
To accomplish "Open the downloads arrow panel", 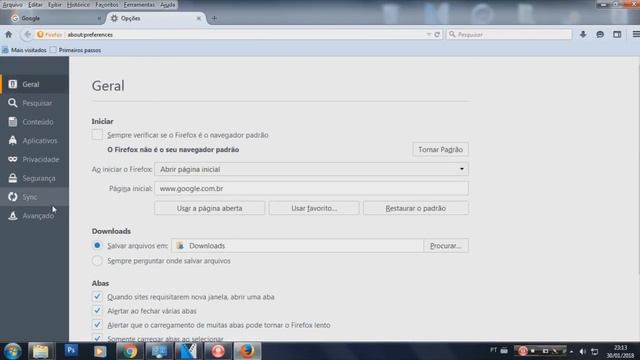I will pos(583,35).
